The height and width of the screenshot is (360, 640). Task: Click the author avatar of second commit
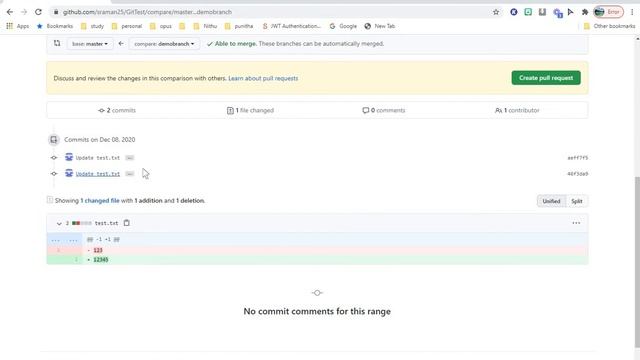(69, 173)
